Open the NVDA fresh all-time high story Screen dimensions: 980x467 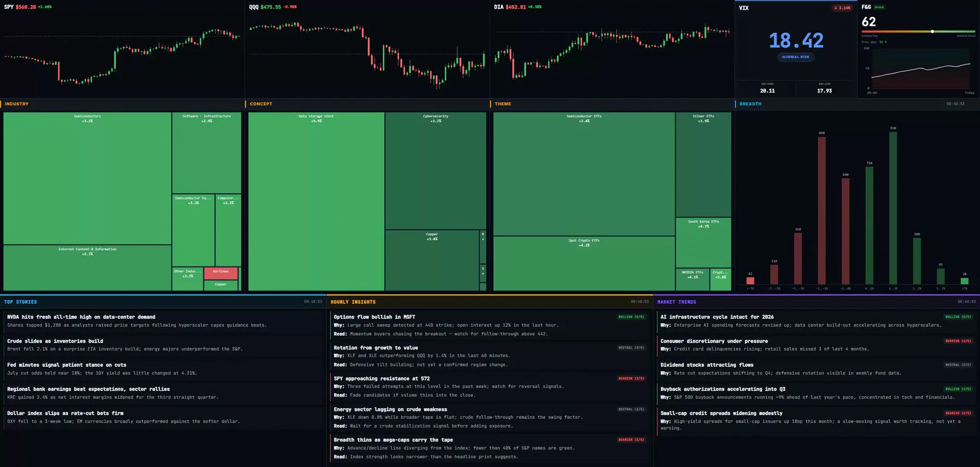[163, 321]
